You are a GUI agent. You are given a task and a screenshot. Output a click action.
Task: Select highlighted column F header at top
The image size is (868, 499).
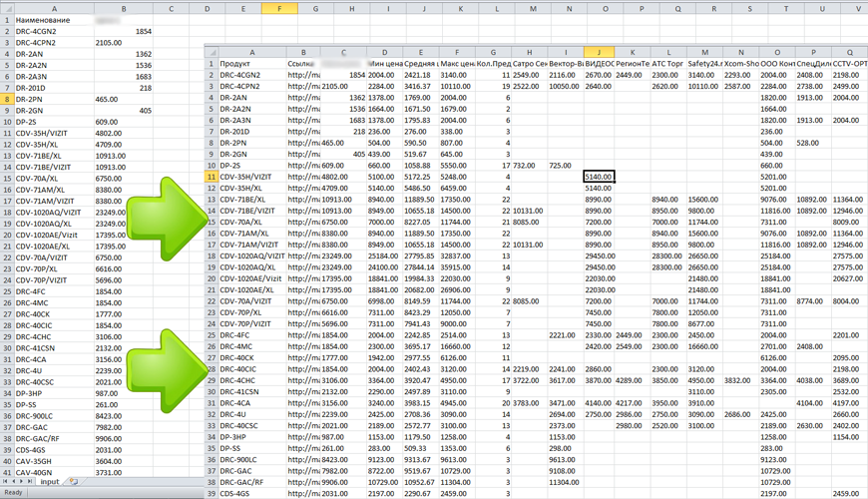click(x=279, y=8)
